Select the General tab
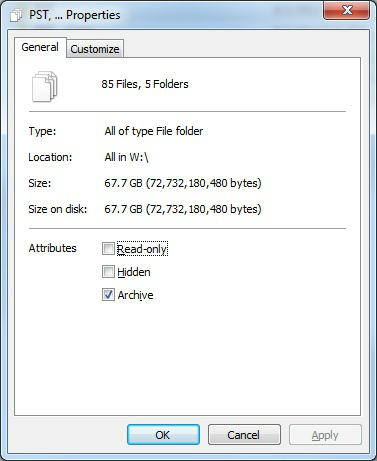 [x=40, y=47]
